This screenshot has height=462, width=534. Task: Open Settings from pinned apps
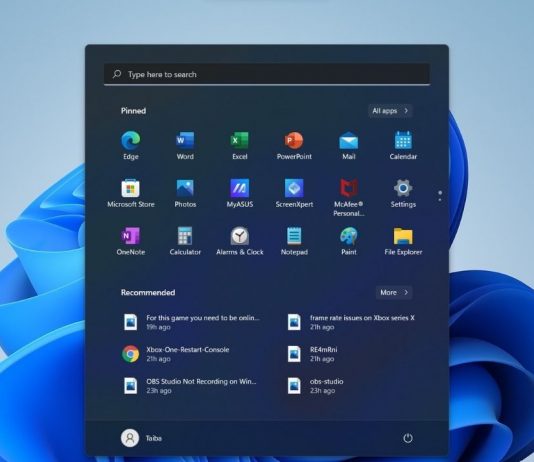[x=403, y=193]
